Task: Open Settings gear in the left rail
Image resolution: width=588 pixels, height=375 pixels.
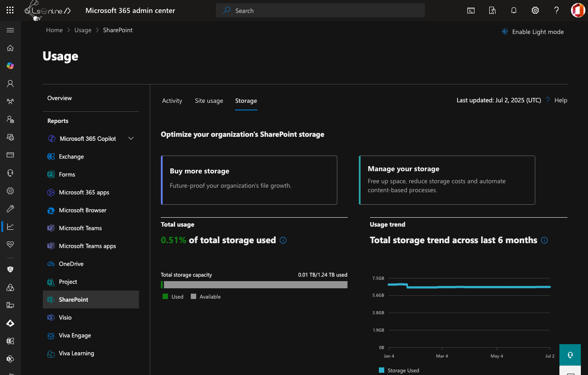Action: pos(10,191)
